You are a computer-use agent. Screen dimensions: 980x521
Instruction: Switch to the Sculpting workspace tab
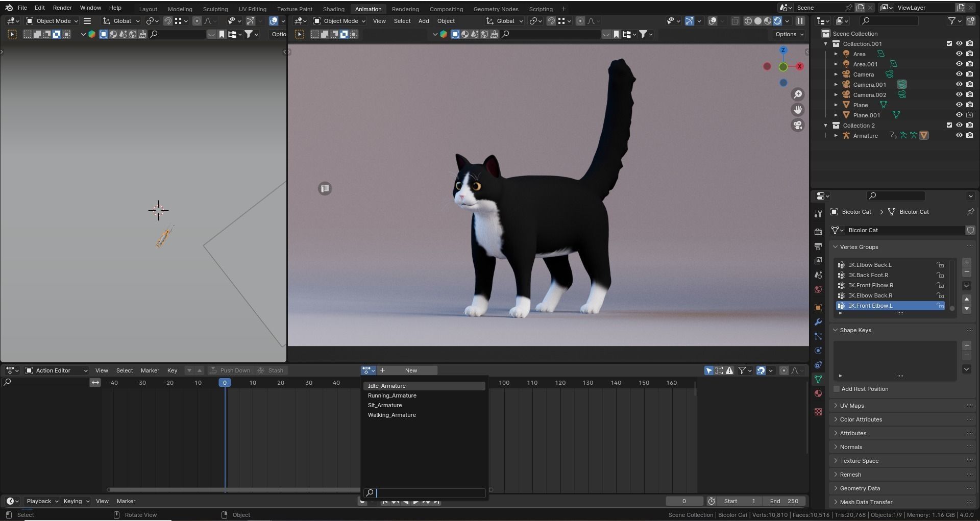215,9
